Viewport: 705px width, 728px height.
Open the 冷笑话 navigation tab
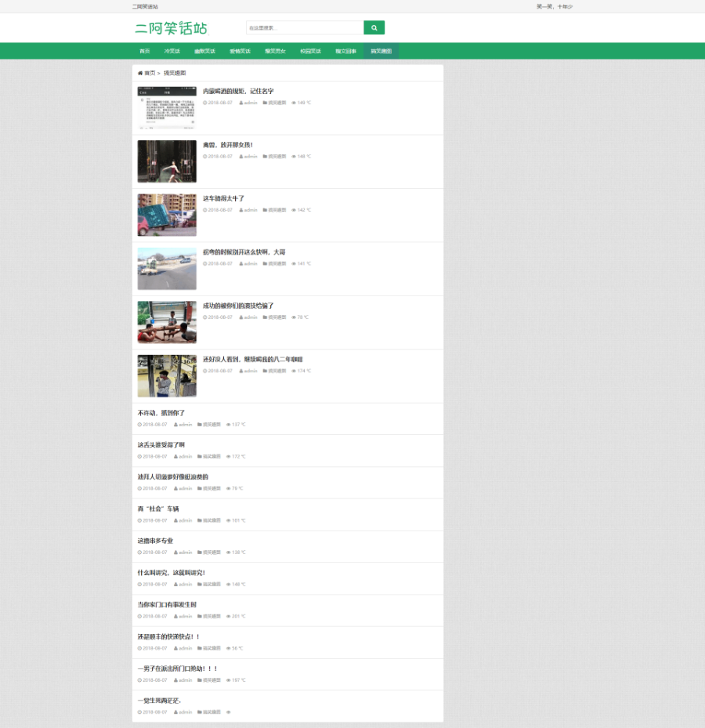click(x=172, y=51)
